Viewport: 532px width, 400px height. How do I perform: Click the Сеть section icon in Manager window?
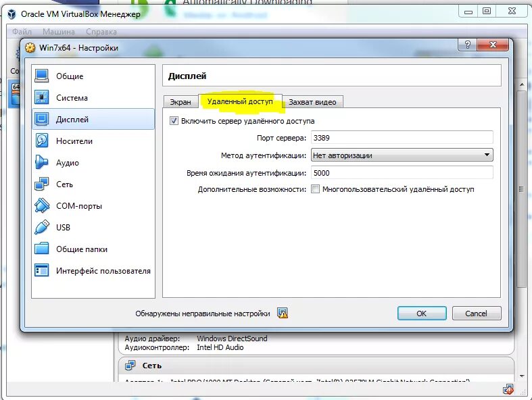(130, 366)
